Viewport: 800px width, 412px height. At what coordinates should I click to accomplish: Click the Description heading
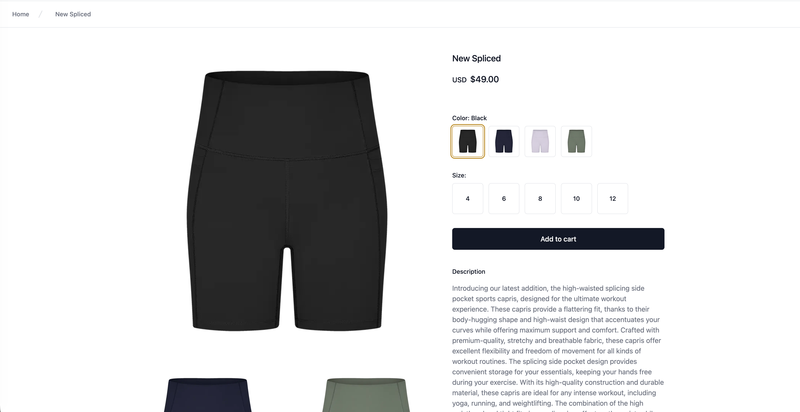point(468,272)
